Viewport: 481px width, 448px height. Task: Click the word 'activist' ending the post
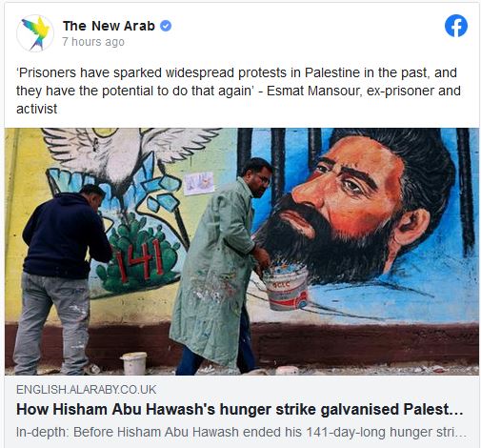(36, 109)
